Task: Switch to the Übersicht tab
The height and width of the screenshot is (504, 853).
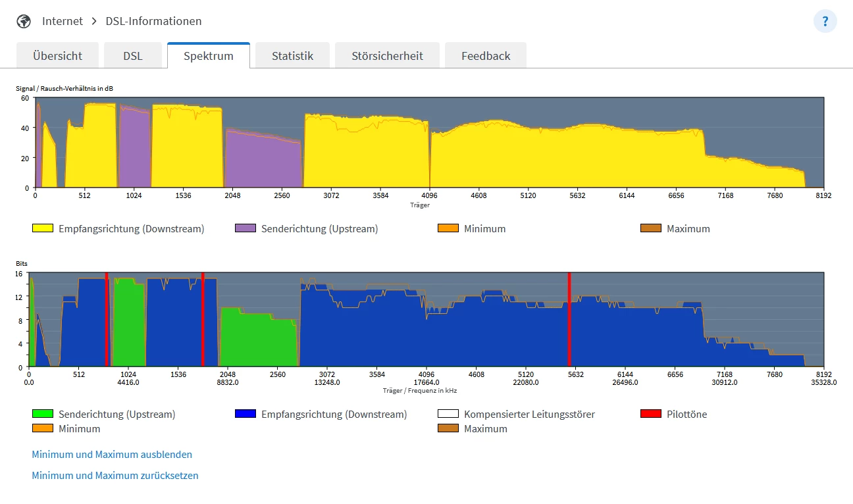Action: (58, 56)
